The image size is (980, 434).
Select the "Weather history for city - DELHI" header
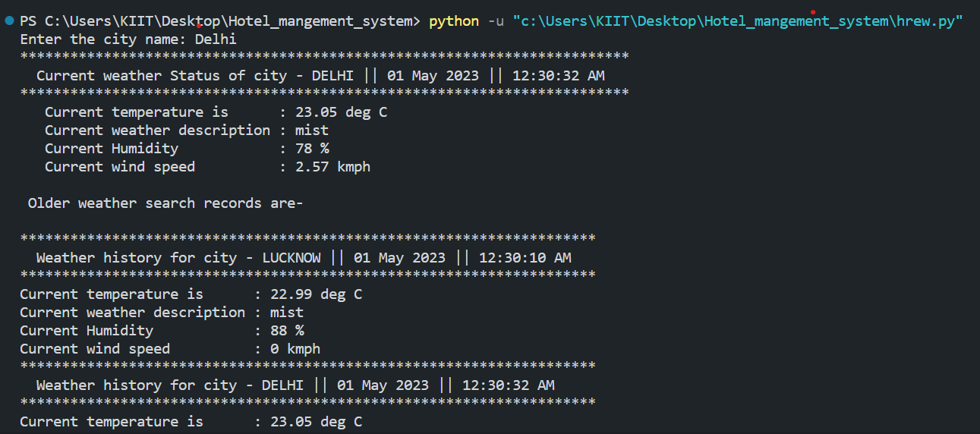[170, 385]
